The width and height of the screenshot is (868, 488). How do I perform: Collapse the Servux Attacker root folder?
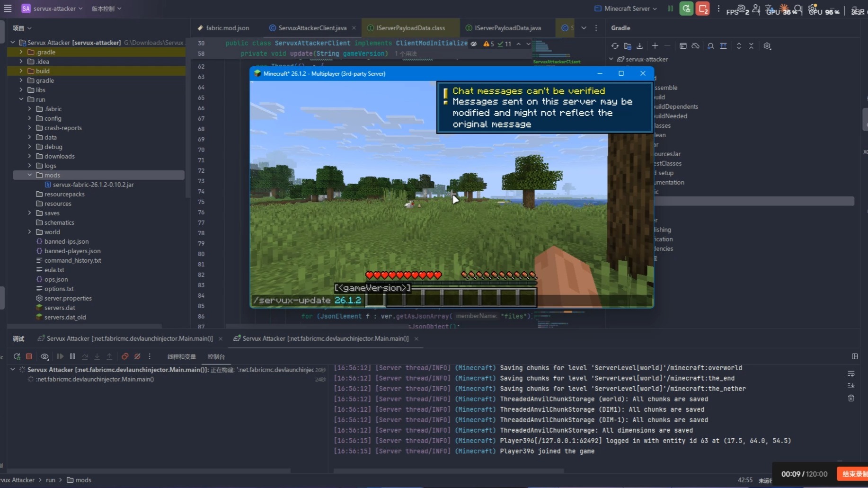click(13, 43)
